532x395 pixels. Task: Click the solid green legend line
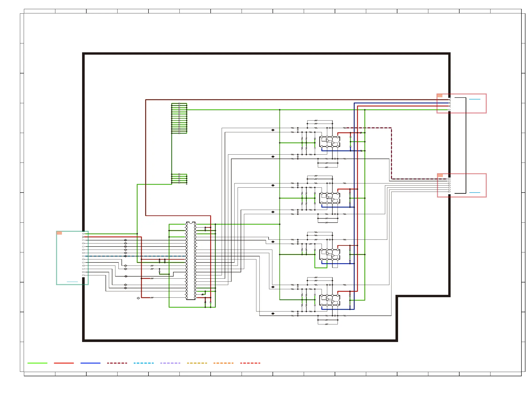click(37, 363)
